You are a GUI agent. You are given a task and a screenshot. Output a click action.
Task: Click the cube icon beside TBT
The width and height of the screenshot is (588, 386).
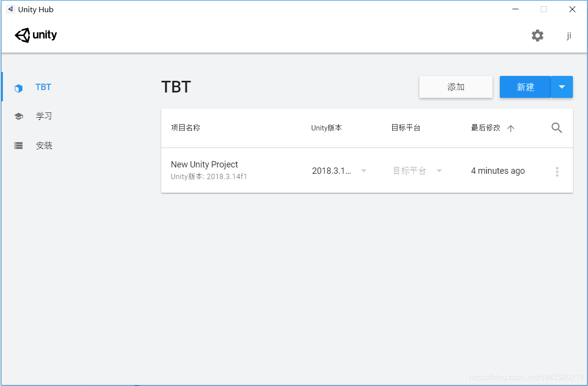(19, 88)
